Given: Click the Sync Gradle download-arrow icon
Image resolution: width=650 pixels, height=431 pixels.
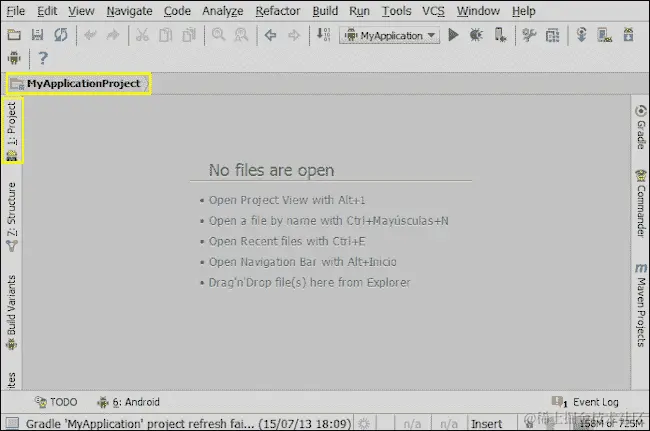Looking at the screenshot, I should [x=582, y=35].
